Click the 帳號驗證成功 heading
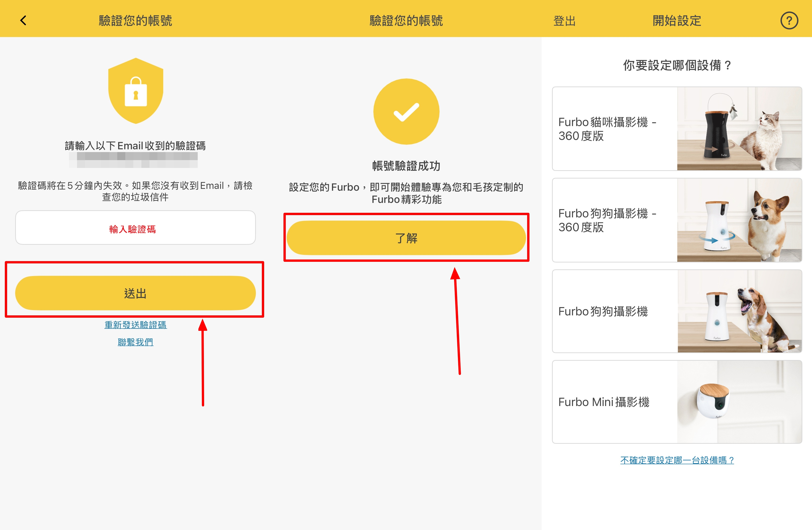 point(406,166)
